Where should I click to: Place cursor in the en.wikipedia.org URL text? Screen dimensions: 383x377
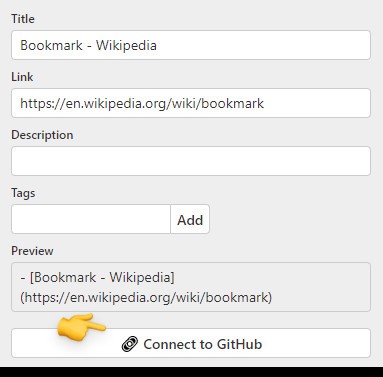tap(142, 103)
